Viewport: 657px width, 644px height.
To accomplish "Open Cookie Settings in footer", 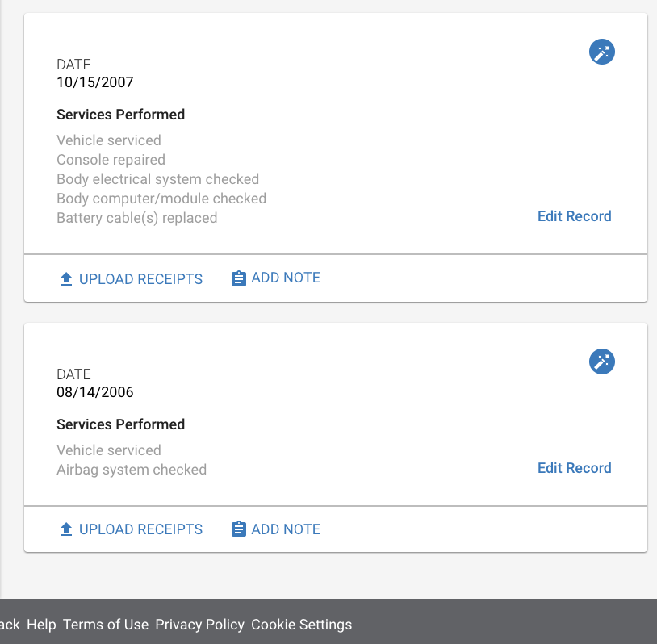I will click(x=302, y=625).
